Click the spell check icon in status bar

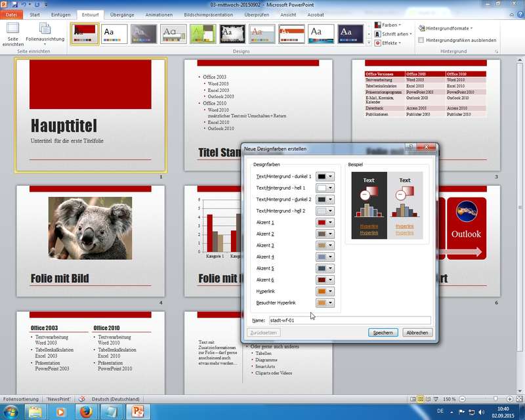(x=82, y=399)
